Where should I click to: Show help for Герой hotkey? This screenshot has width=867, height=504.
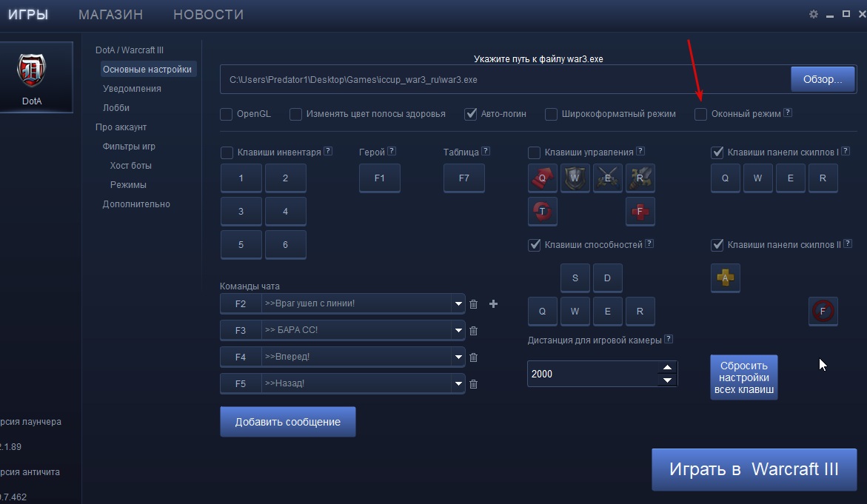(x=392, y=151)
